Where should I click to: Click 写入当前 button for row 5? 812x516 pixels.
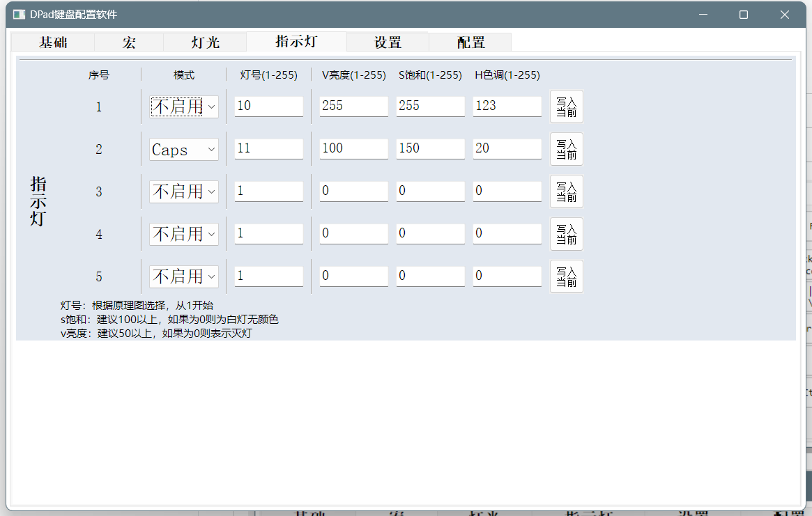pos(567,276)
